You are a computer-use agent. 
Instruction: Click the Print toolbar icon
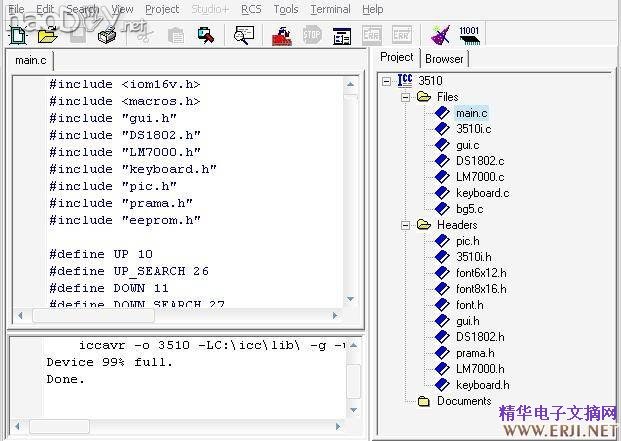point(107,35)
